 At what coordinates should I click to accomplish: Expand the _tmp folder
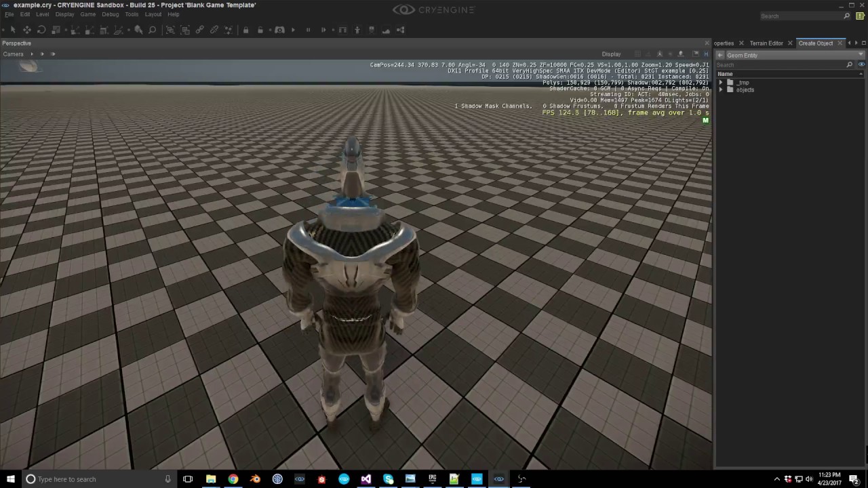click(x=721, y=82)
